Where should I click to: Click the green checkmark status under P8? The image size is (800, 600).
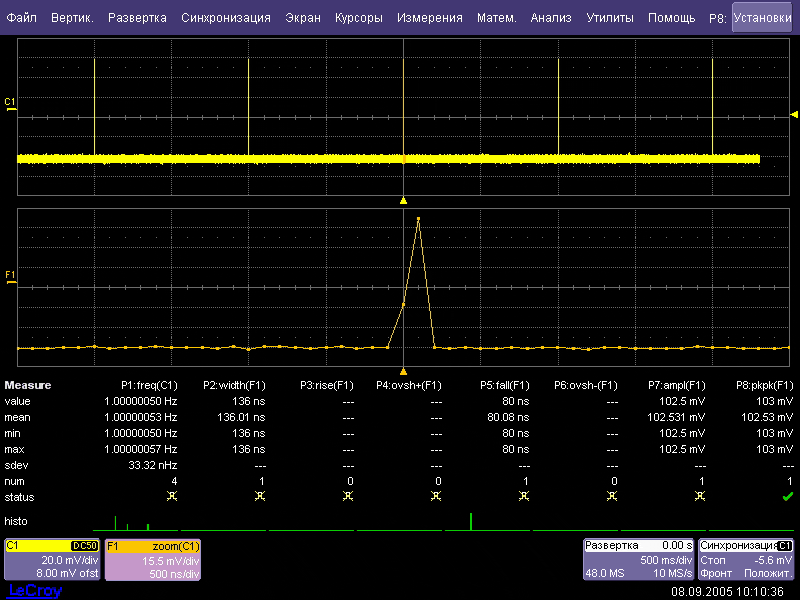pos(787,497)
